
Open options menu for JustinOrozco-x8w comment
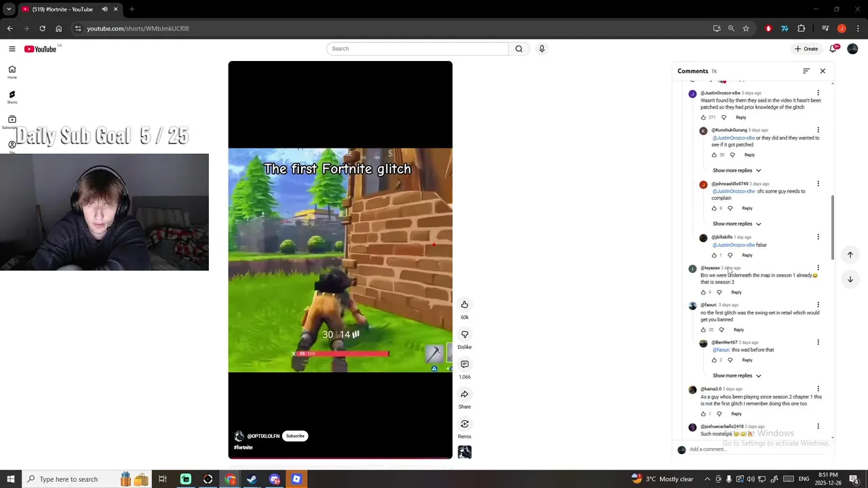(818, 93)
